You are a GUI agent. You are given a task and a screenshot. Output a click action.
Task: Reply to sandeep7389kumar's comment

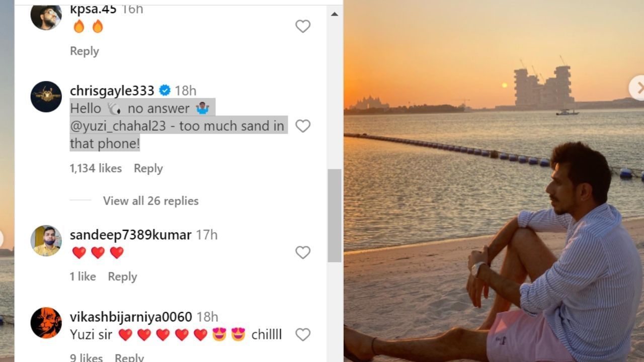coord(122,277)
